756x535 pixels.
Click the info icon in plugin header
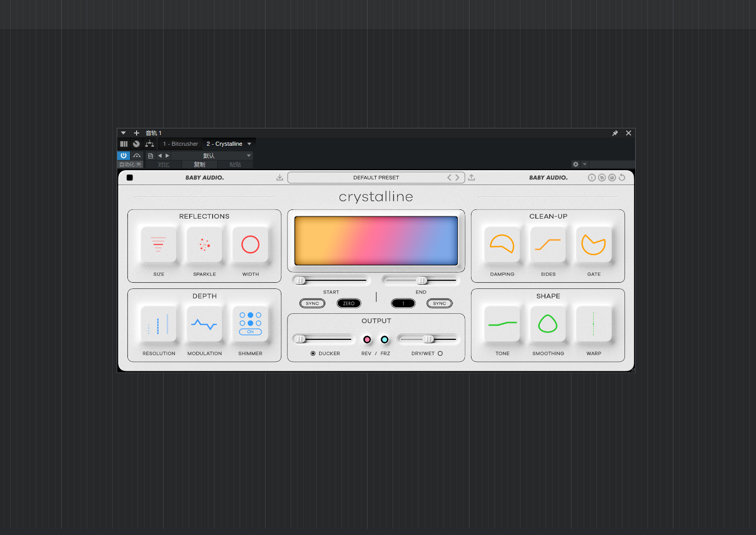click(591, 178)
